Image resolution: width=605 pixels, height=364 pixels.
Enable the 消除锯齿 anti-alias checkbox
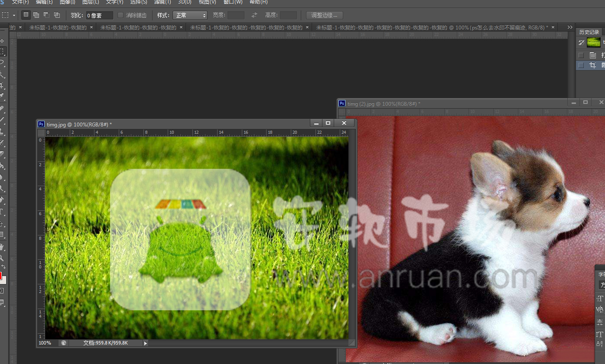(x=121, y=15)
